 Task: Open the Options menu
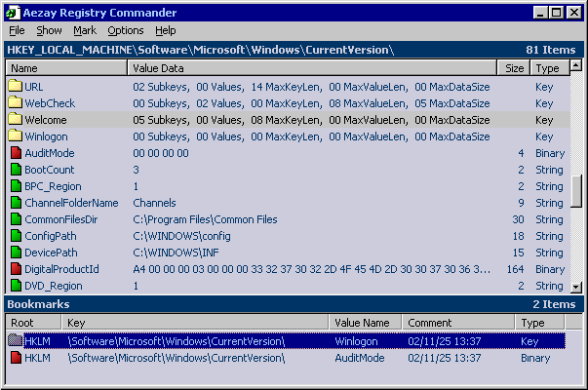point(126,31)
